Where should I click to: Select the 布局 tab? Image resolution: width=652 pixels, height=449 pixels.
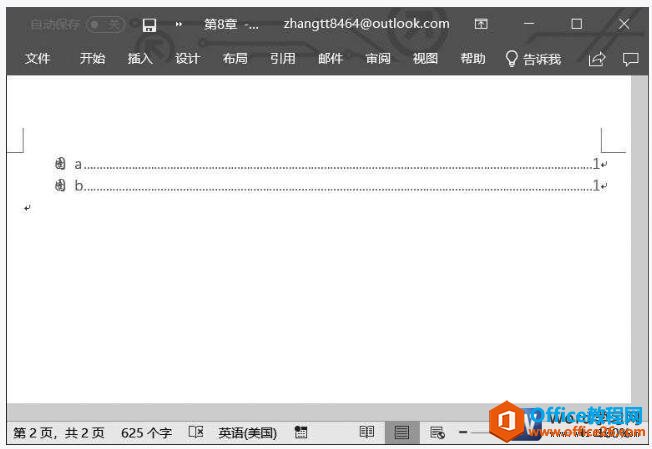click(235, 58)
